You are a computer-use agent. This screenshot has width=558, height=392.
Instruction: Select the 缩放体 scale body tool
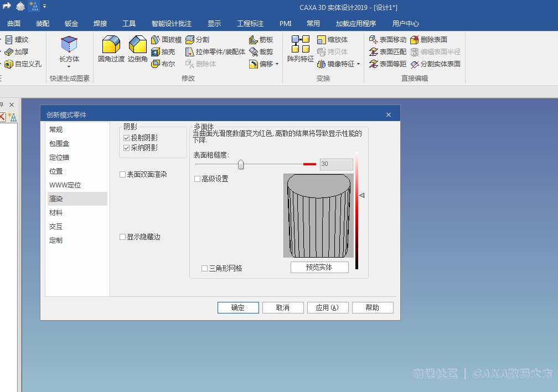(x=332, y=39)
